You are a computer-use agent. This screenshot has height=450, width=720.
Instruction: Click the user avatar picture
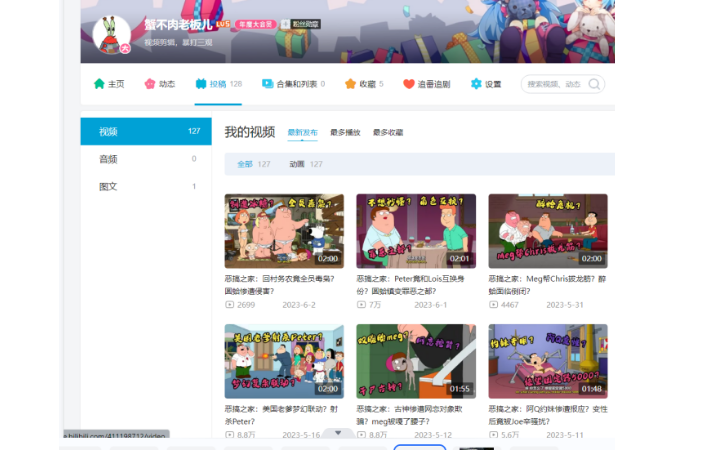click(x=112, y=34)
